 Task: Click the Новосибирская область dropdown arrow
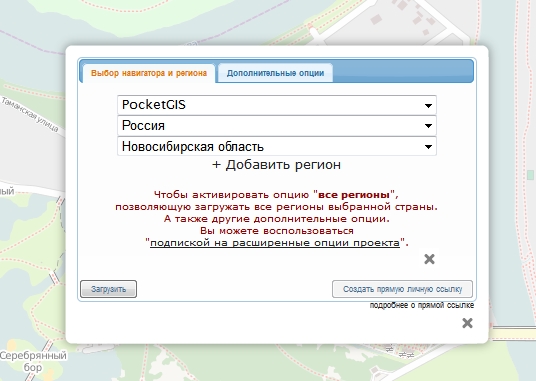pyautogui.click(x=428, y=147)
